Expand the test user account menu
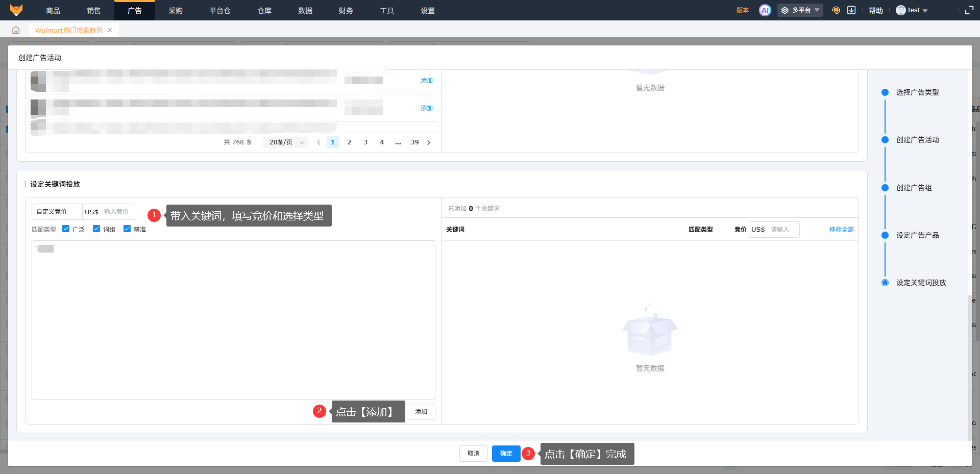This screenshot has height=474, width=980. click(912, 10)
